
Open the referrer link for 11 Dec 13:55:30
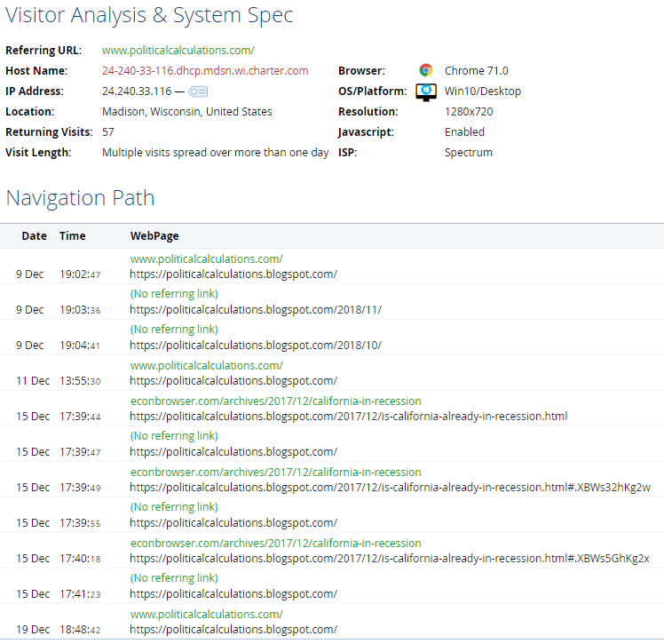coord(207,366)
